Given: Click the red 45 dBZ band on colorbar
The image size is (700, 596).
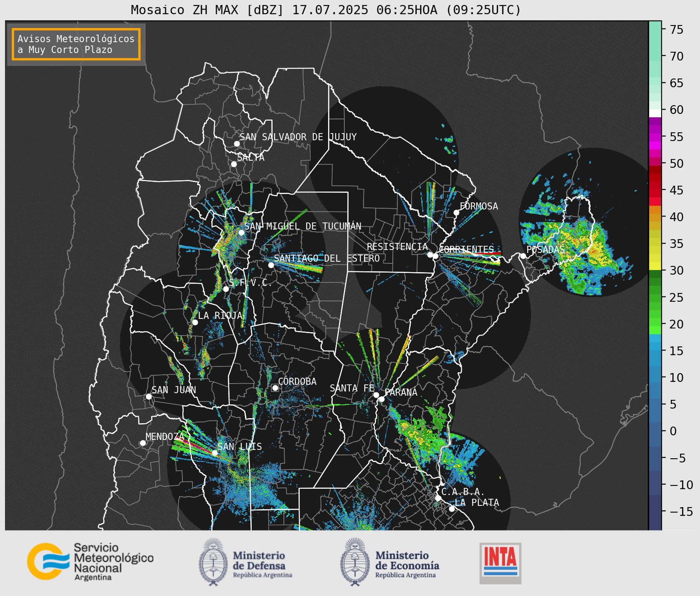Looking at the screenshot, I should tap(655, 194).
